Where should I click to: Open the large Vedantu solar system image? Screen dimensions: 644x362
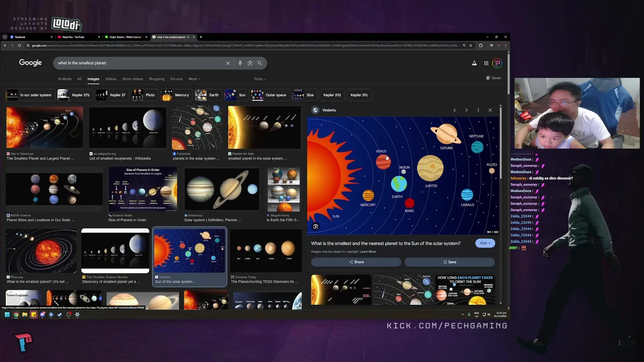point(404,176)
